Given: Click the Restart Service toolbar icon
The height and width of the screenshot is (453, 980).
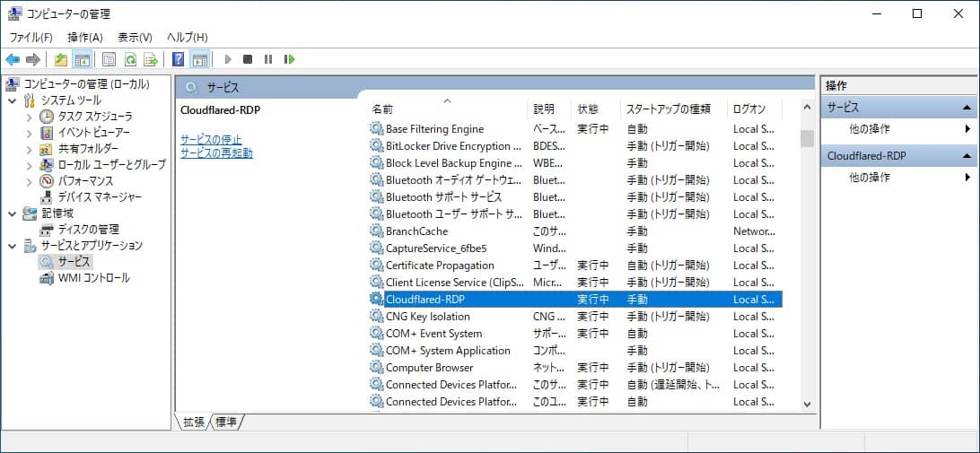Looking at the screenshot, I should 289,59.
